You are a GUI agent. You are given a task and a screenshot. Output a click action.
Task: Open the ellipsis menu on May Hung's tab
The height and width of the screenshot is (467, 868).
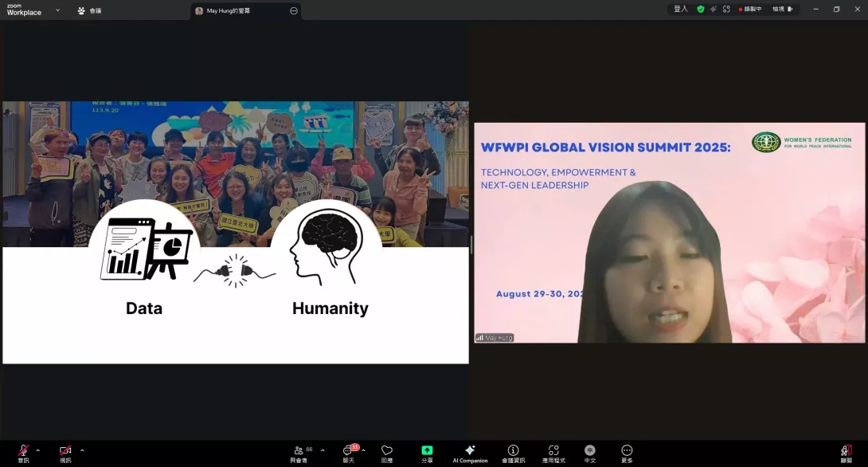[293, 10]
